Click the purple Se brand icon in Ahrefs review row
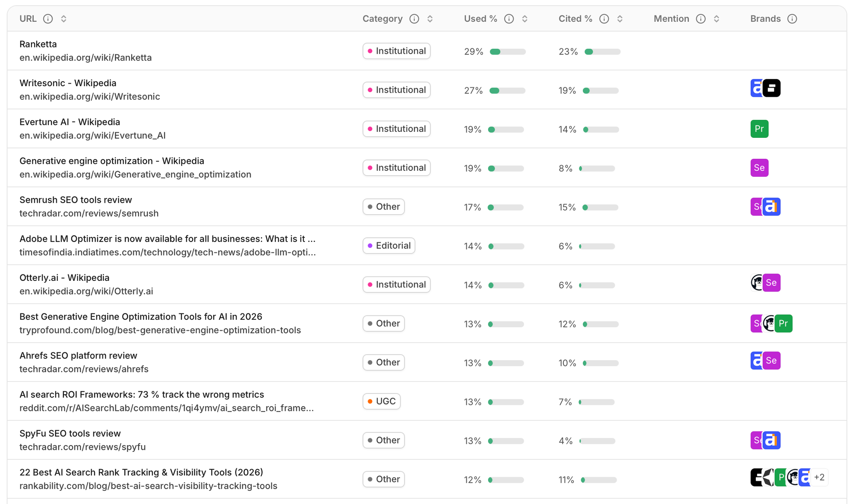 (772, 361)
